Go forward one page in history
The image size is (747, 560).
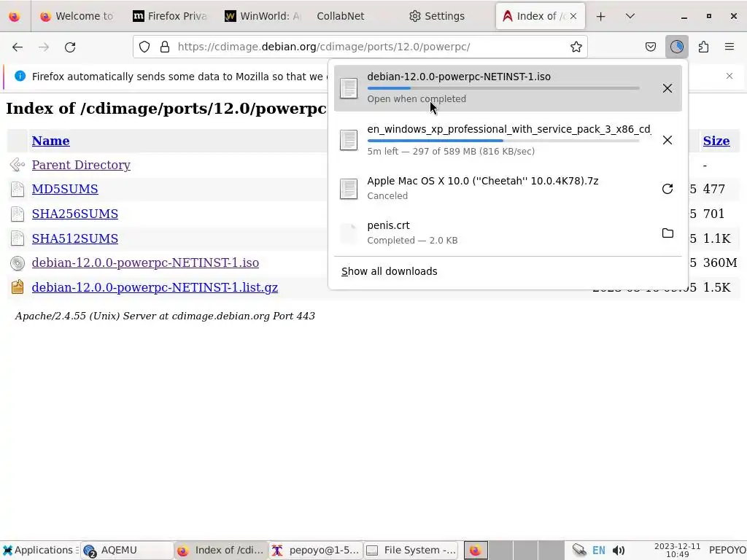44,47
